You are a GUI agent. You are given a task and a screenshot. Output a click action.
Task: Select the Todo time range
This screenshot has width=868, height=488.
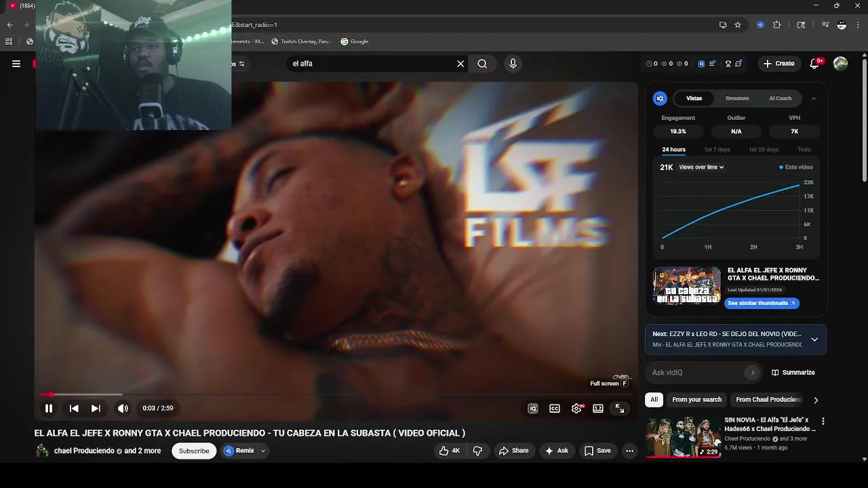[x=804, y=149]
